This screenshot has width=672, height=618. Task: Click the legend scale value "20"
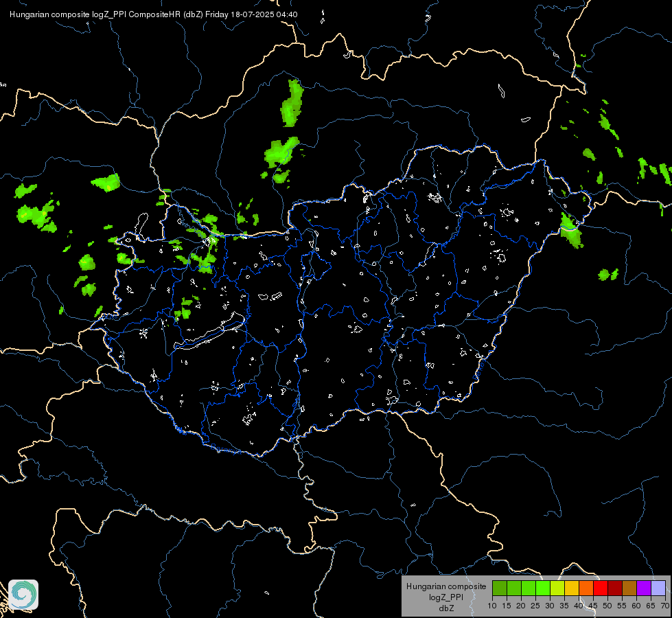521,606
